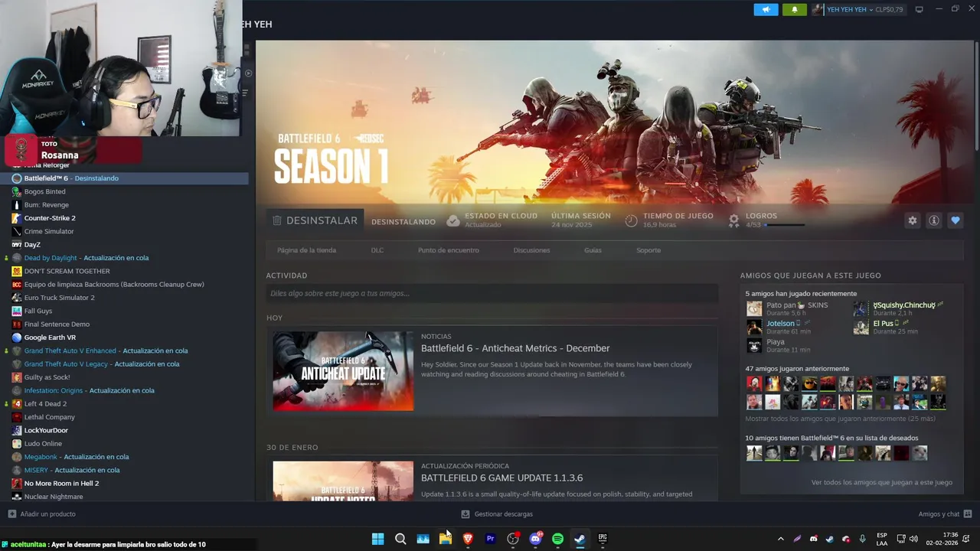Open Windows Start button
Viewport: 980px width, 551px height.
[377, 539]
